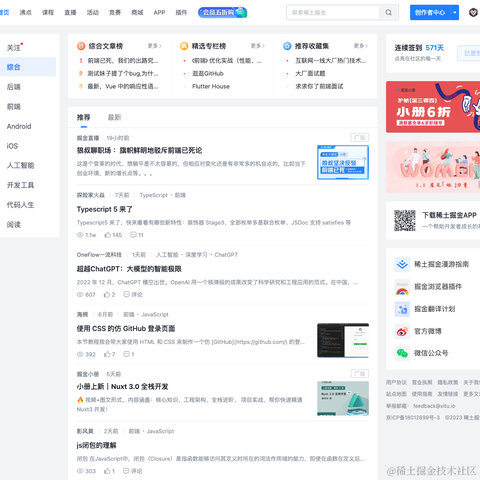Open ranked article 前端已死，我们的出路究...
This screenshot has height=480, width=480.
pos(123,61)
